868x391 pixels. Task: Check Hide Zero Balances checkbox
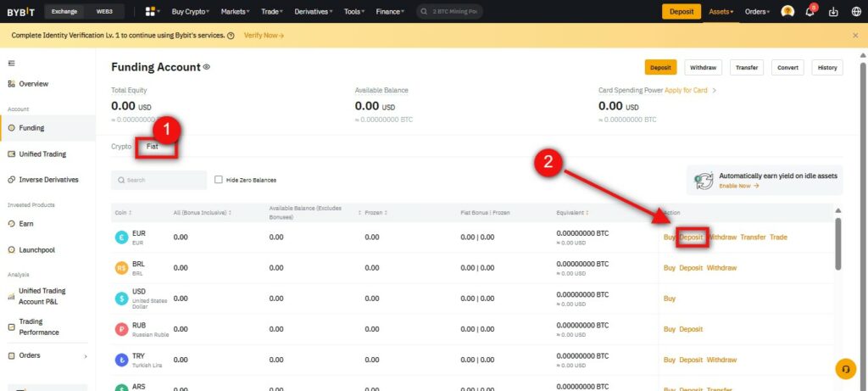pos(218,180)
